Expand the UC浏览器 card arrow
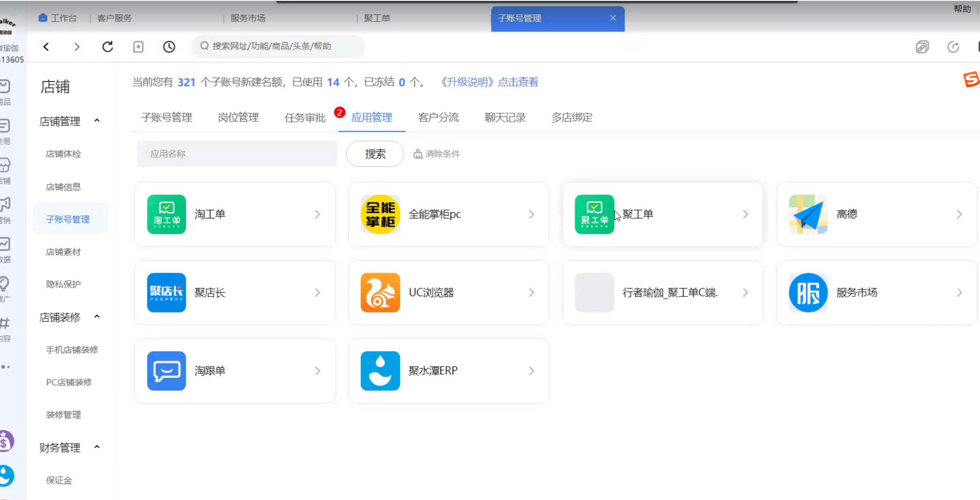This screenshot has height=500, width=980. coord(532,293)
